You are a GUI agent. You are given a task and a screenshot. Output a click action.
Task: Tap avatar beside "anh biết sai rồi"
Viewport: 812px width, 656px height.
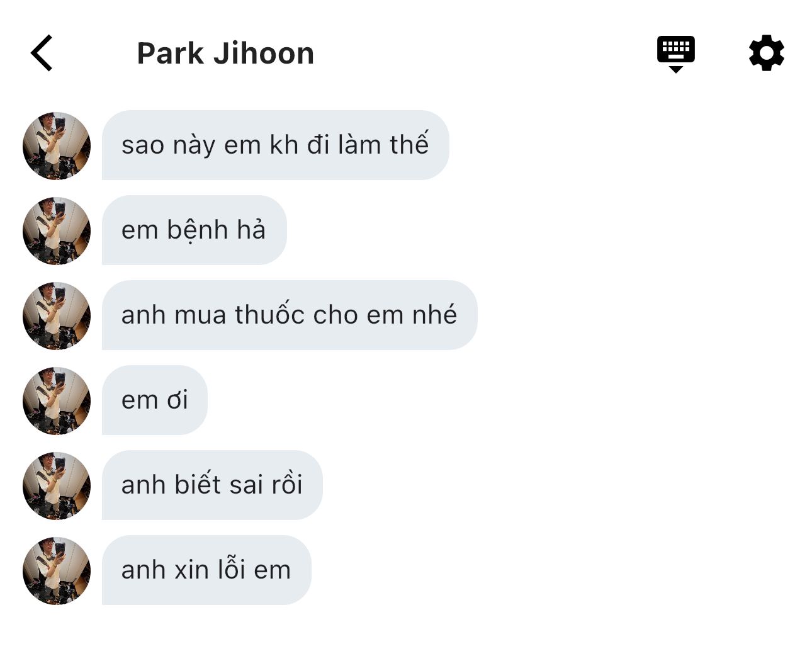click(x=57, y=485)
